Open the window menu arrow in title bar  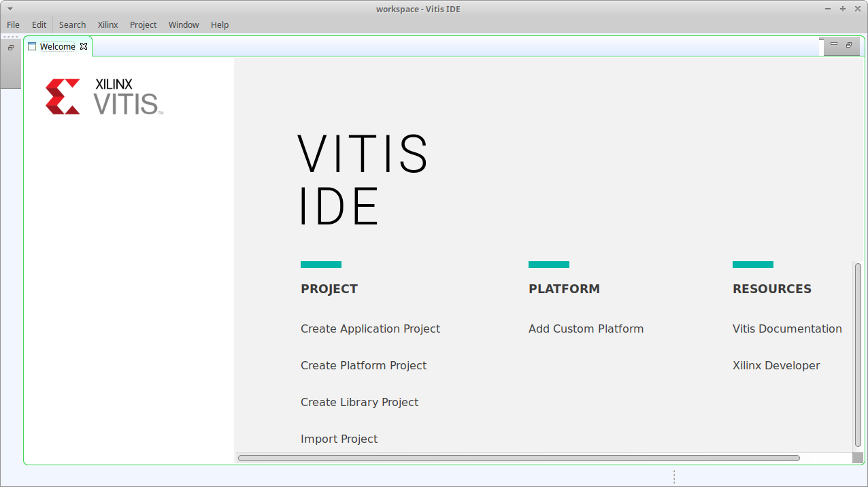(10, 9)
